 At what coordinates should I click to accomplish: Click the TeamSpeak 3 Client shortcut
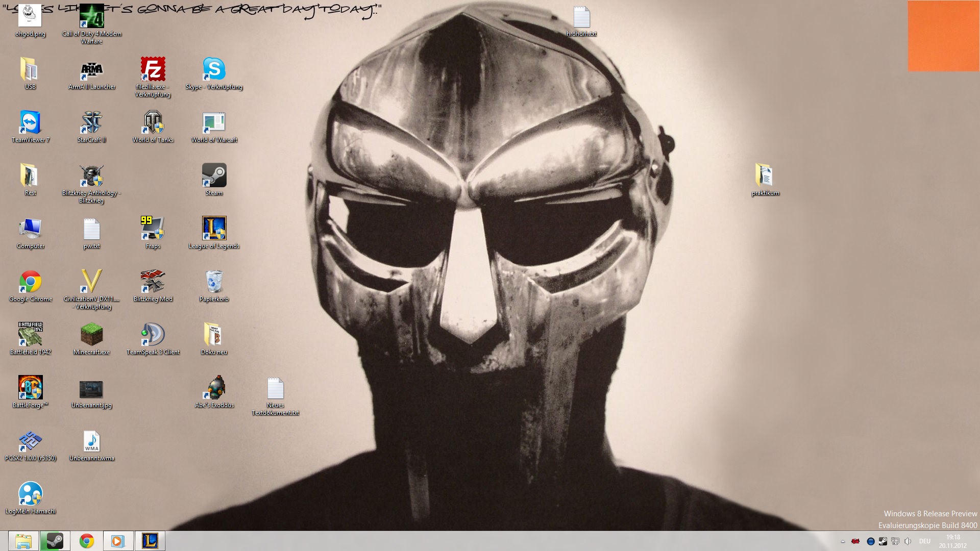pos(153,335)
